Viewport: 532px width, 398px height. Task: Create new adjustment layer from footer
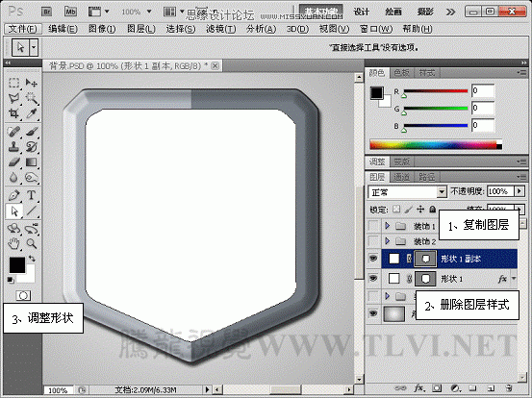[455, 387]
